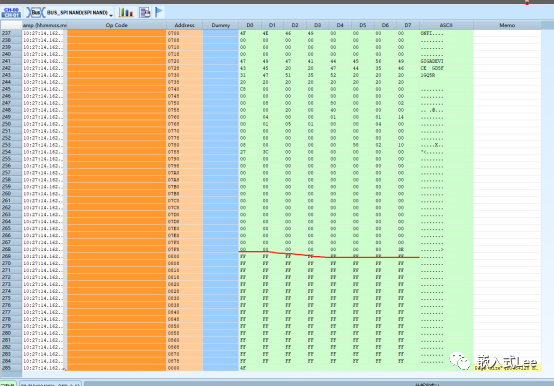Click the ASCII cell reading ONFI....
The height and width of the screenshot is (386, 554).
(446, 33)
